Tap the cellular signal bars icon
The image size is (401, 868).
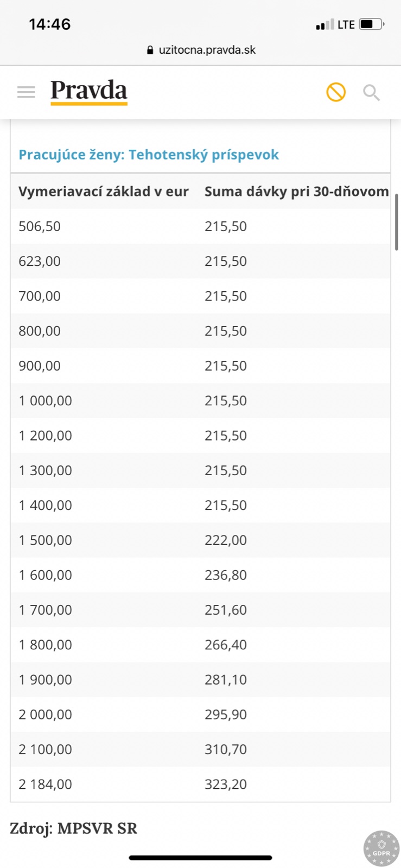[x=324, y=25]
